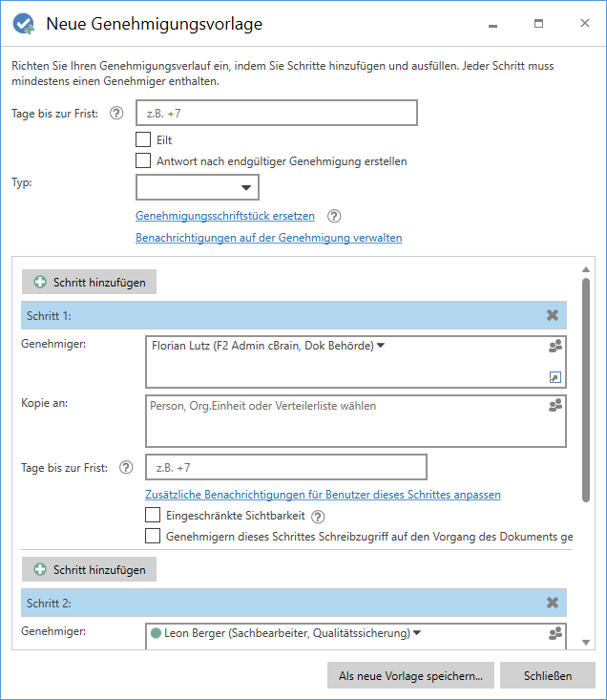
Task: Click the Genehmigungsschriftstück ersetzen link
Action: coord(225,216)
